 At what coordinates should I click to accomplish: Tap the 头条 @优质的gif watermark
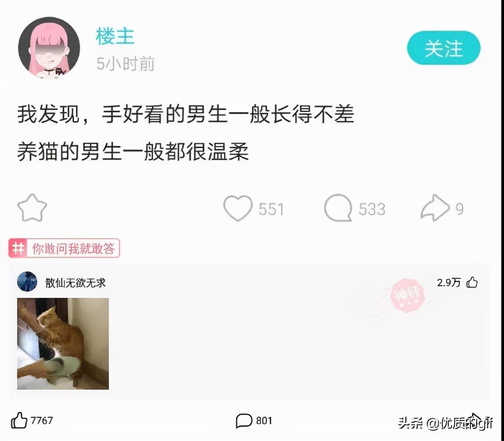(445, 423)
